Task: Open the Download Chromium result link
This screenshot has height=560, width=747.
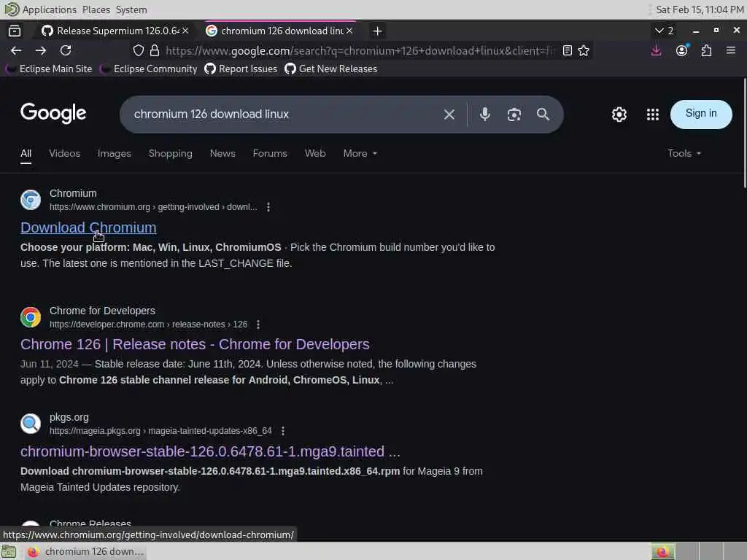Action: 88,227
